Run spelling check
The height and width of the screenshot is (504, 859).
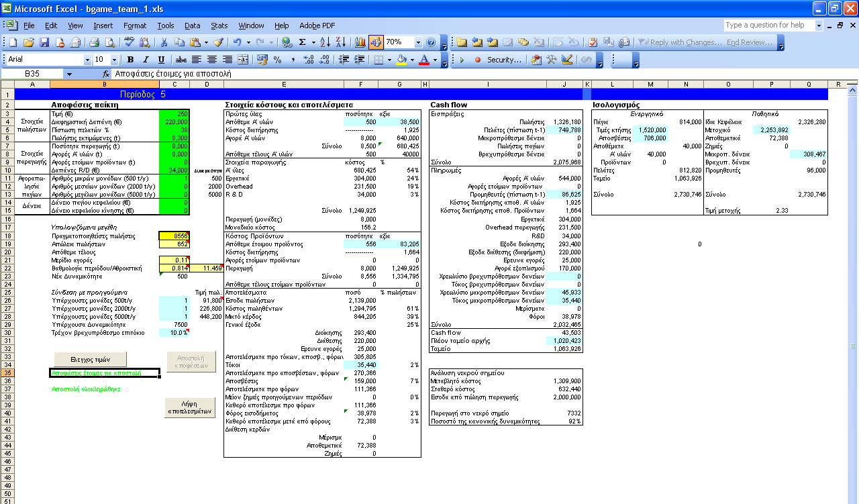129,42
